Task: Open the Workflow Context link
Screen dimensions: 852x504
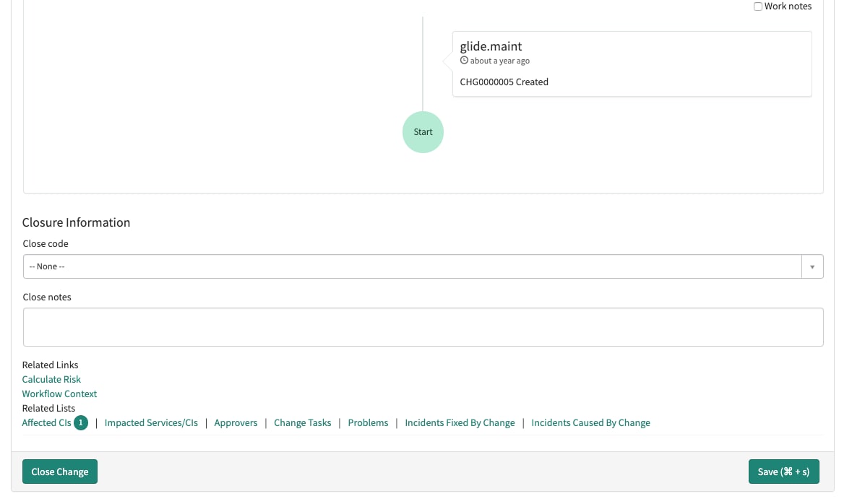Action: [59, 394]
